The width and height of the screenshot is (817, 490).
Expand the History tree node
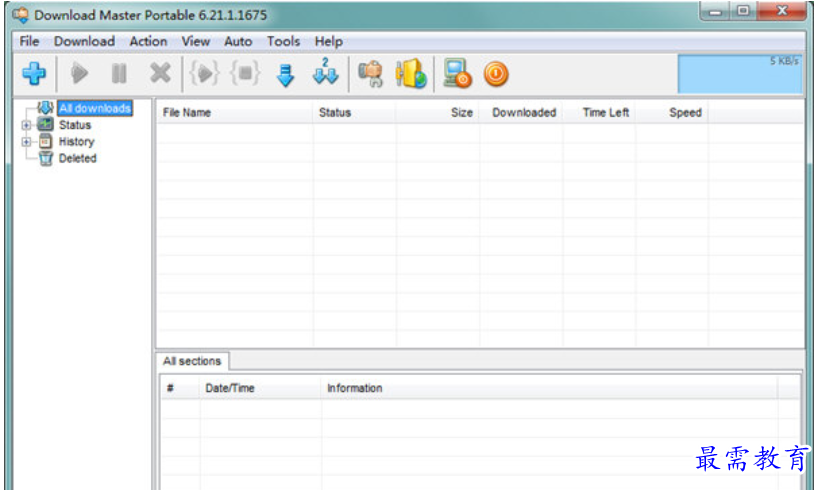25,142
